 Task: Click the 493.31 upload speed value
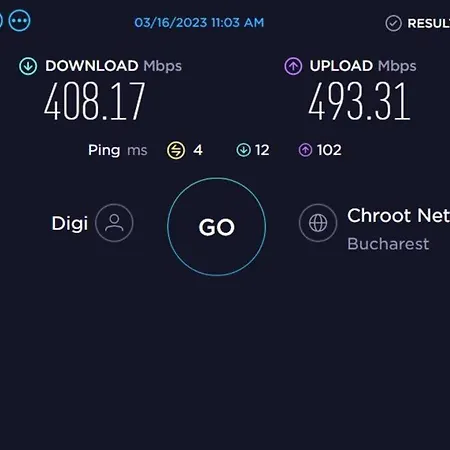click(x=359, y=101)
